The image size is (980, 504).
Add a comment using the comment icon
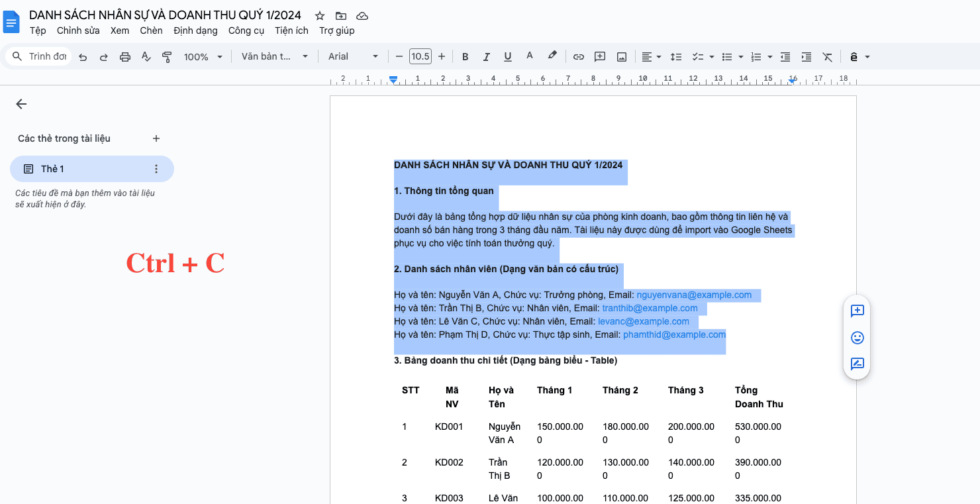(599, 56)
